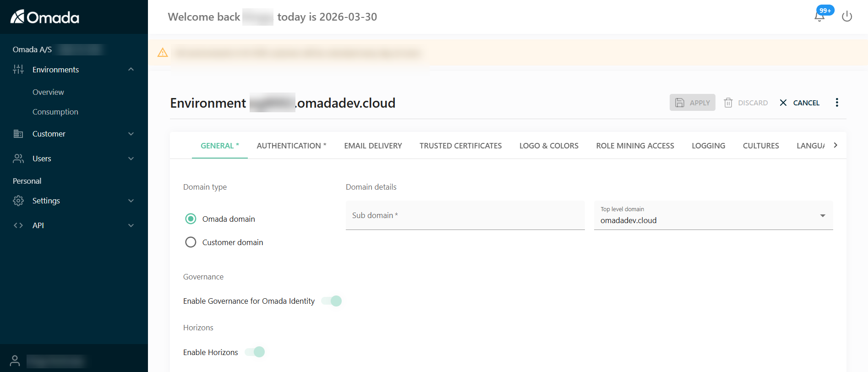This screenshot has width=868, height=372.
Task: Open the Logging tab
Action: (708, 146)
